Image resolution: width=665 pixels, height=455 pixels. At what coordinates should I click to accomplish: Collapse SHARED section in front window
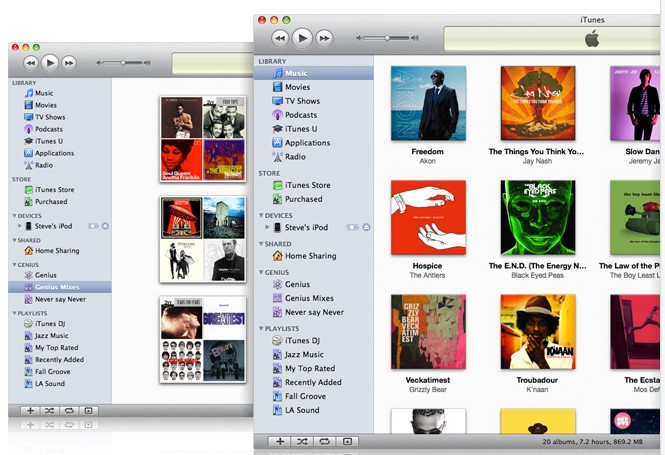click(261, 244)
